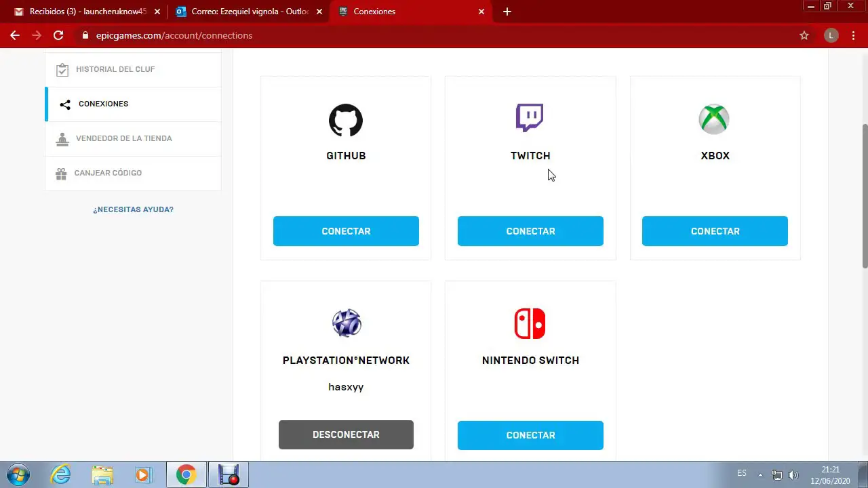Click the PLAYSTATION NETWORK card title
The image size is (868, 488).
pyautogui.click(x=346, y=360)
